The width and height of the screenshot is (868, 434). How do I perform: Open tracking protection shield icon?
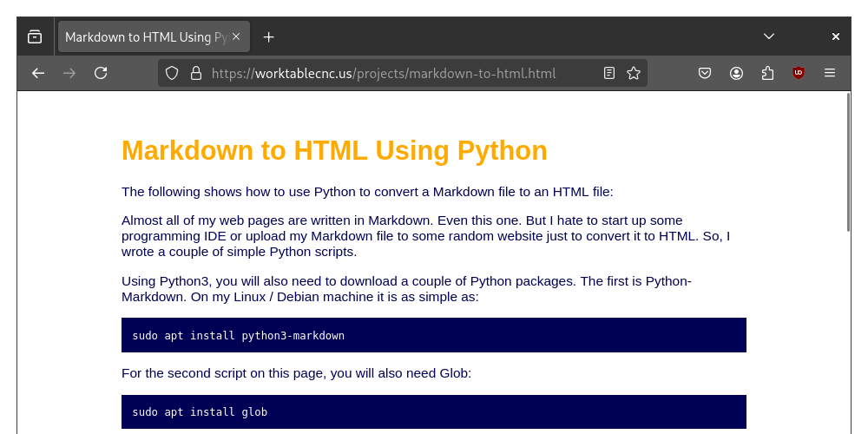coord(172,73)
